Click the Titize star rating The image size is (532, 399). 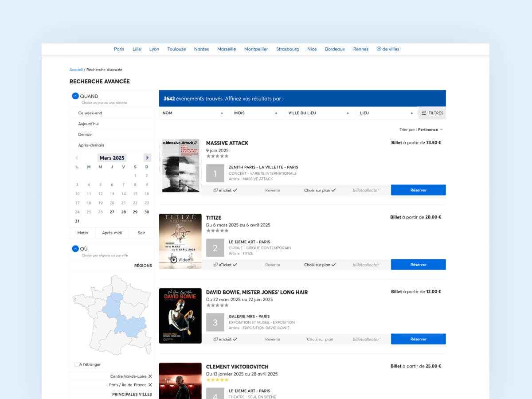pyautogui.click(x=218, y=231)
